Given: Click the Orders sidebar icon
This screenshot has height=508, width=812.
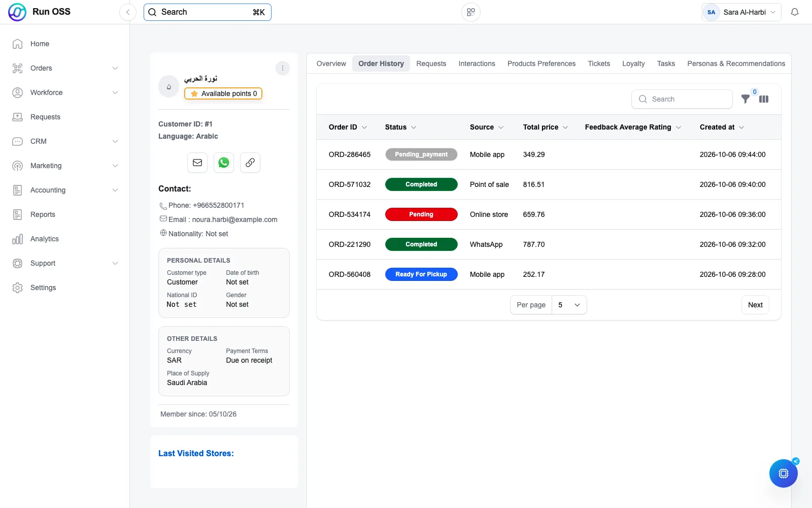Looking at the screenshot, I should (x=17, y=68).
